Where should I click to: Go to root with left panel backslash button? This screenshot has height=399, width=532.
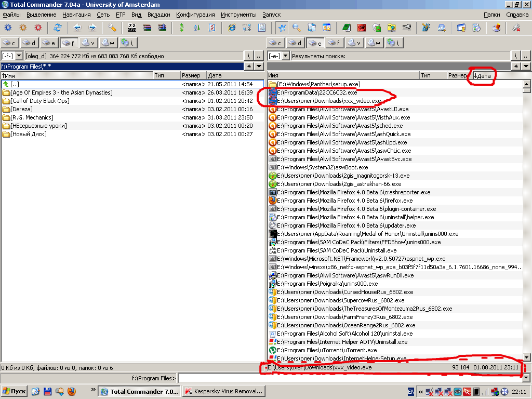coord(249,56)
